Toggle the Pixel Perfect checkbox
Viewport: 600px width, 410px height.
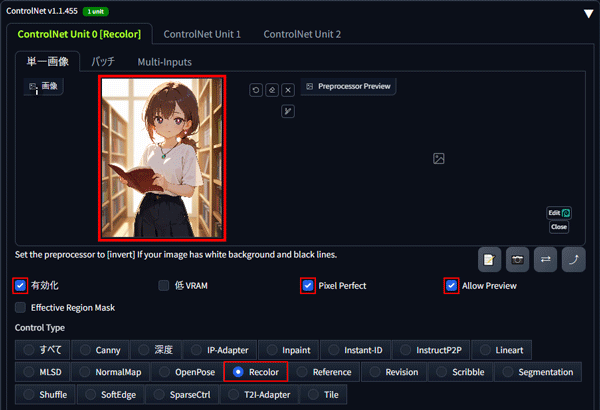point(308,286)
